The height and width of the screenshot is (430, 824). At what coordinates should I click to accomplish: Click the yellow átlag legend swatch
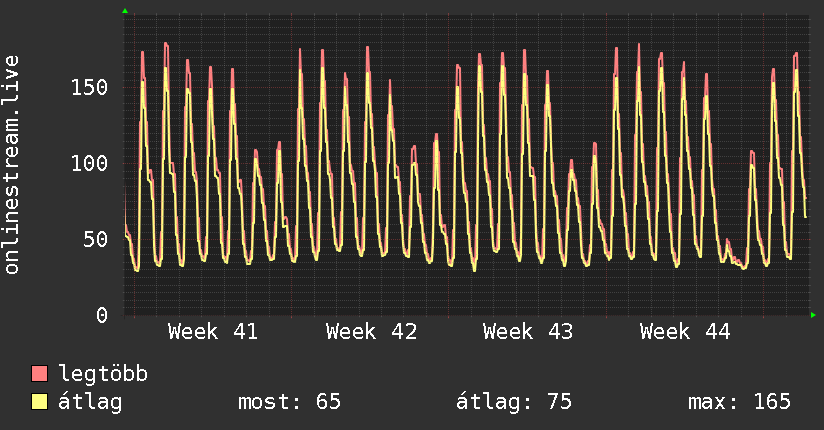click(x=39, y=402)
